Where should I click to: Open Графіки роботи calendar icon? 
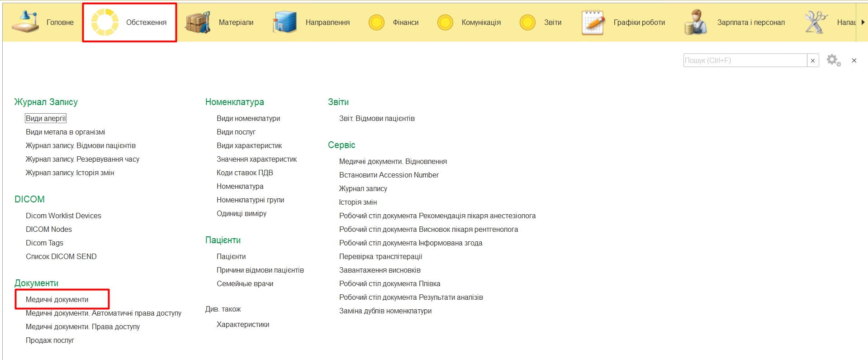[x=593, y=22]
